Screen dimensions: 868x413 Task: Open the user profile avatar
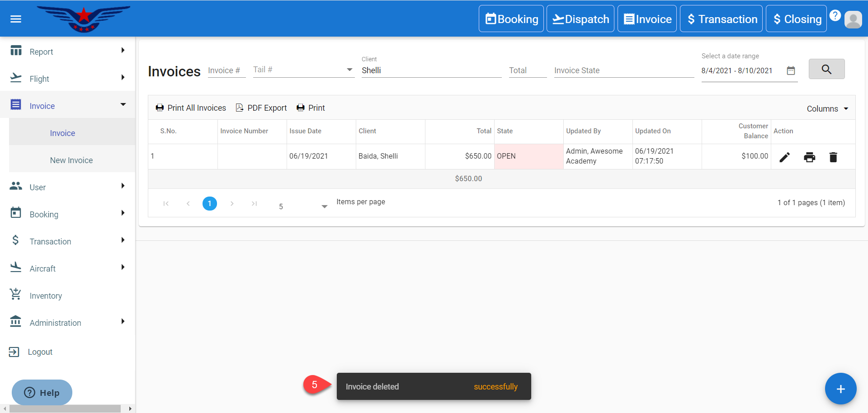click(x=853, y=19)
